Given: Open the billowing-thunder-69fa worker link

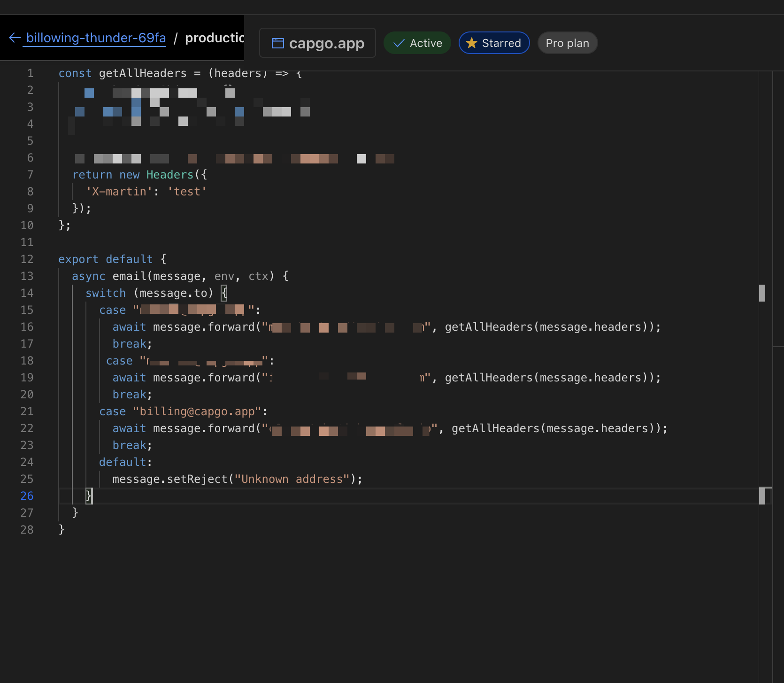Looking at the screenshot, I should coord(95,38).
